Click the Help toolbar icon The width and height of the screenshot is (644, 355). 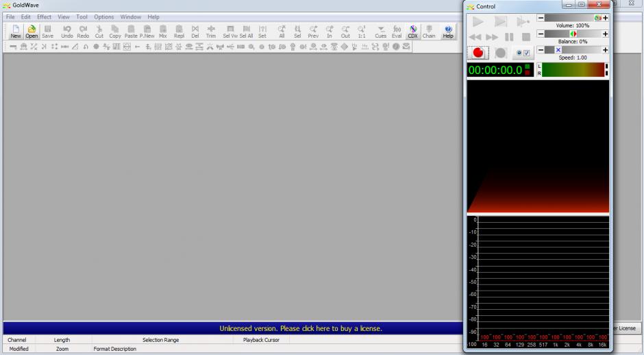coord(448,32)
